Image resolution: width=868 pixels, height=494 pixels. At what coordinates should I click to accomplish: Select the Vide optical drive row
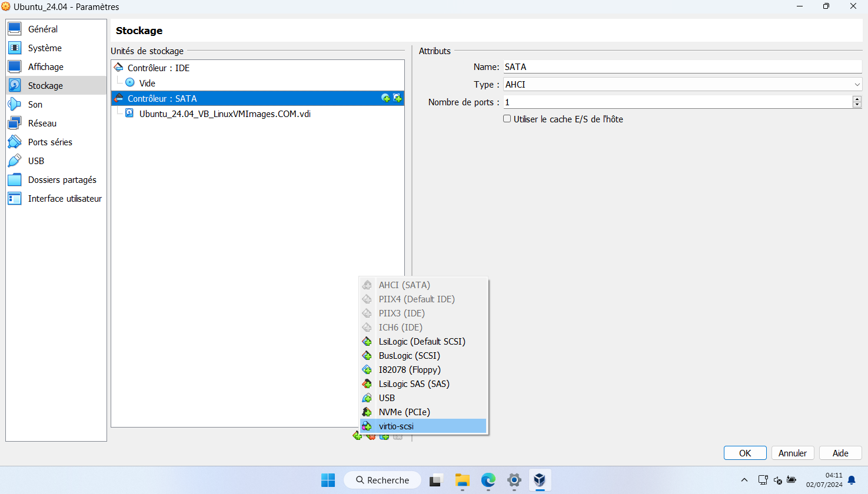pos(258,83)
